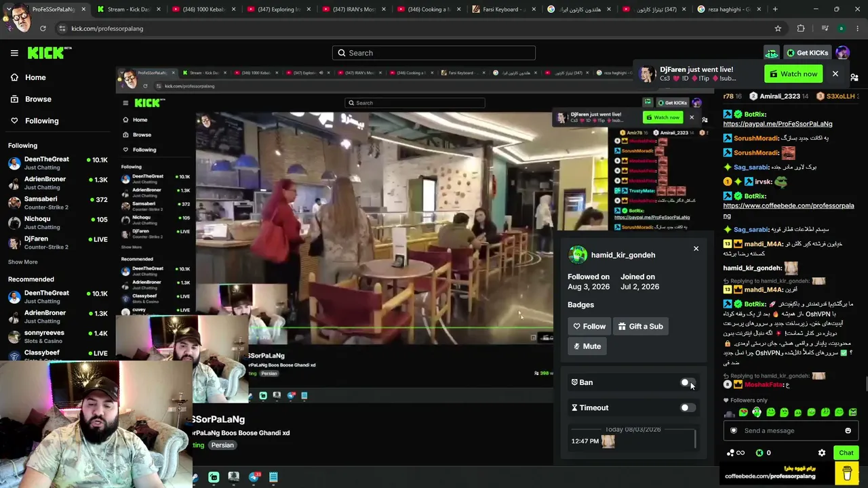Viewport: 868px width, 488px height.
Task: Click the green KICKs balance icon
Action: (x=759, y=453)
